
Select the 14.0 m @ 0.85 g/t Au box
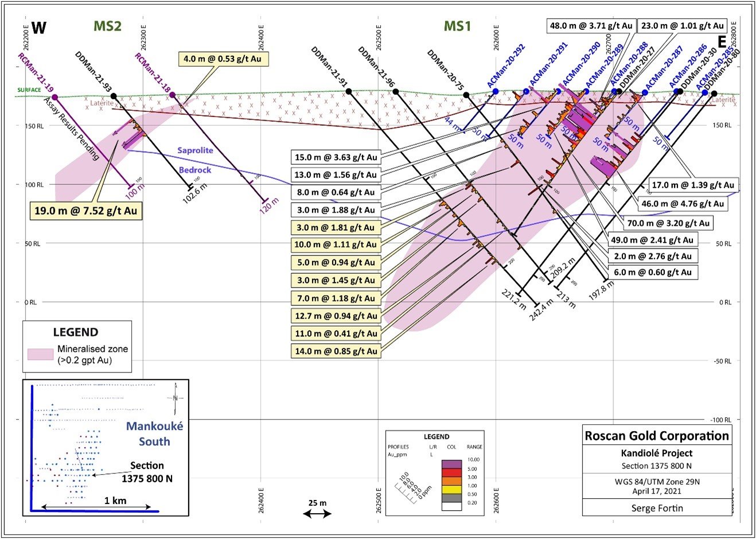point(336,351)
